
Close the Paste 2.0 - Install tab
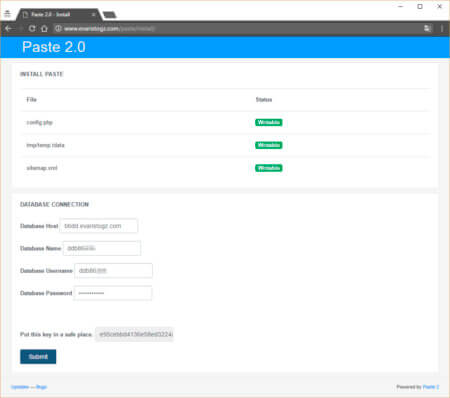[x=94, y=15]
